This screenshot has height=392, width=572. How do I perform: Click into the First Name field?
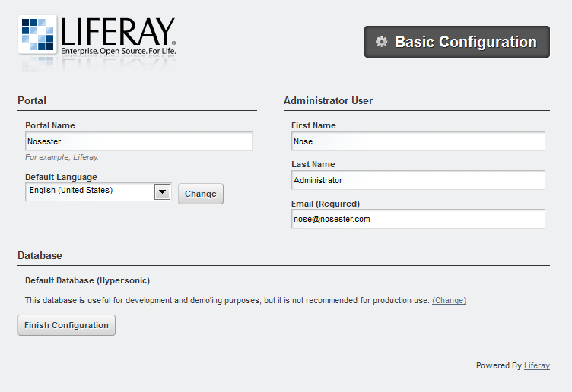coord(418,141)
